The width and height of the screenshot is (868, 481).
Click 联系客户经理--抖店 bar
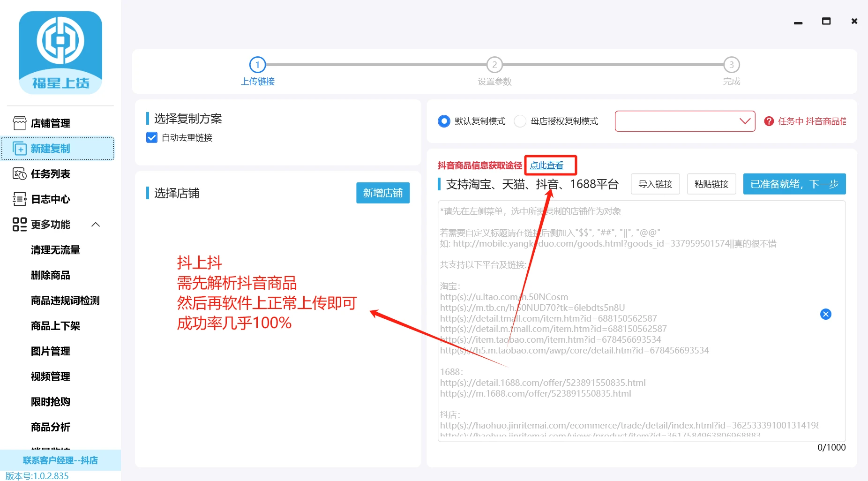60,460
